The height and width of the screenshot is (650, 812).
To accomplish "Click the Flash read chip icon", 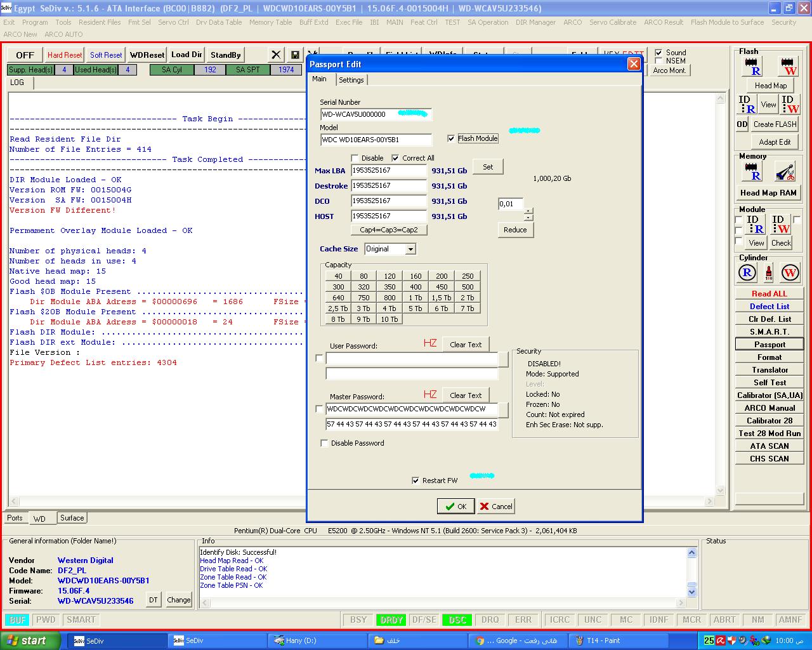I will click(753, 67).
